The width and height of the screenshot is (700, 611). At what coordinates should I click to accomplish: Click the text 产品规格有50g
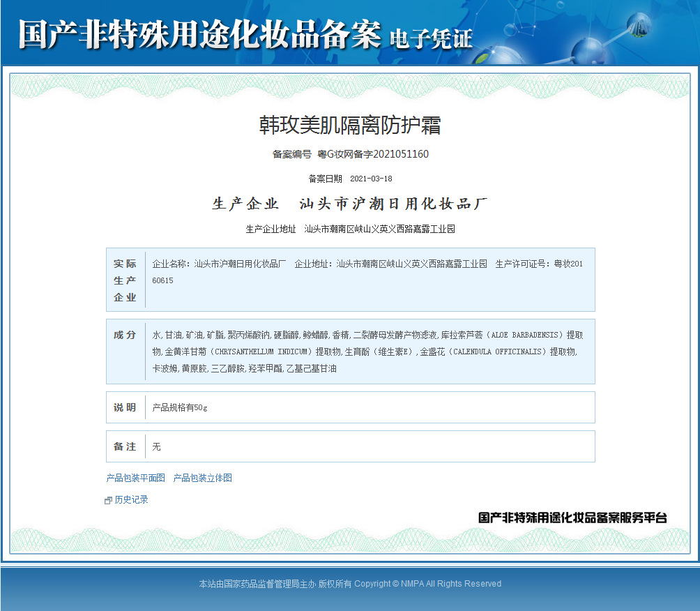180,407
